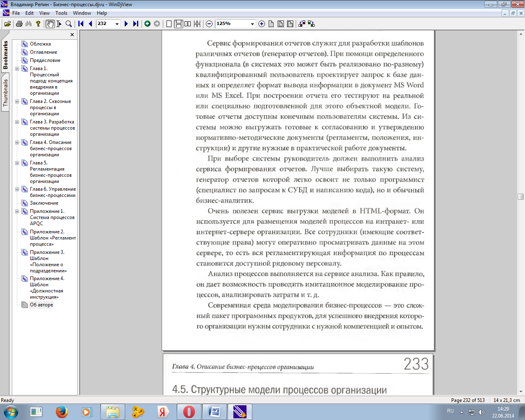Expand the Глава 5 bookmark node
525x420 pixels.
coord(17,163)
